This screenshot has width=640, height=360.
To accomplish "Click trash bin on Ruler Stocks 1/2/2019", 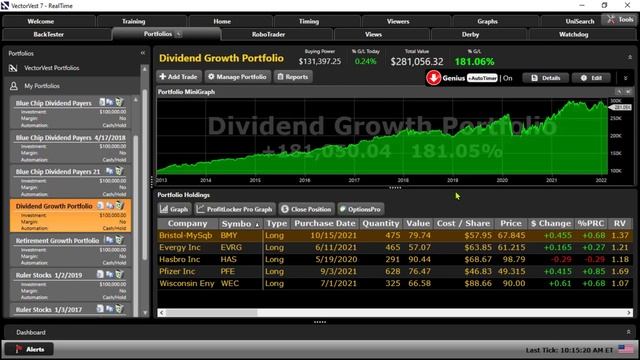I will [119, 274].
